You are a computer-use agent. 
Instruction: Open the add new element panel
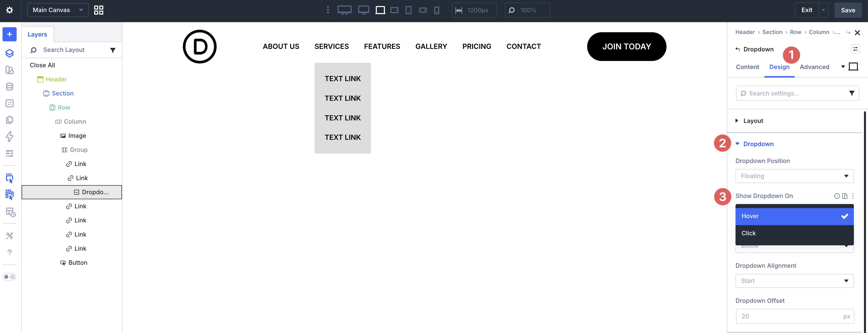pos(9,34)
